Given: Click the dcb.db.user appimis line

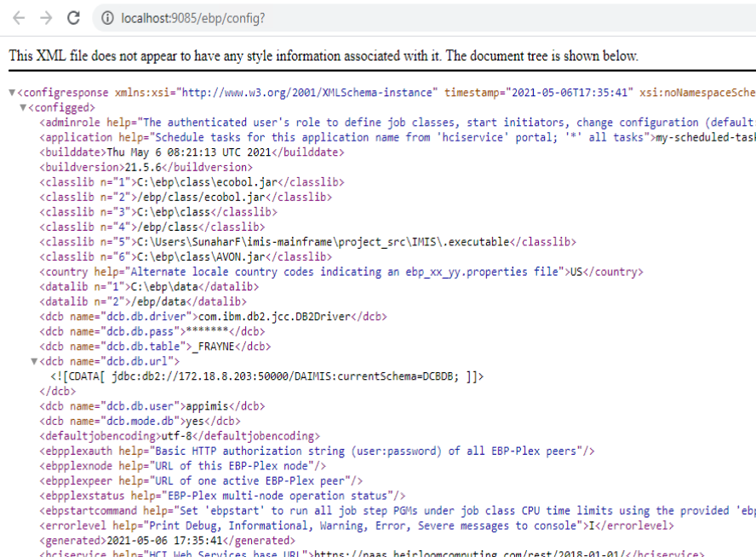Looking at the screenshot, I should (x=152, y=406).
